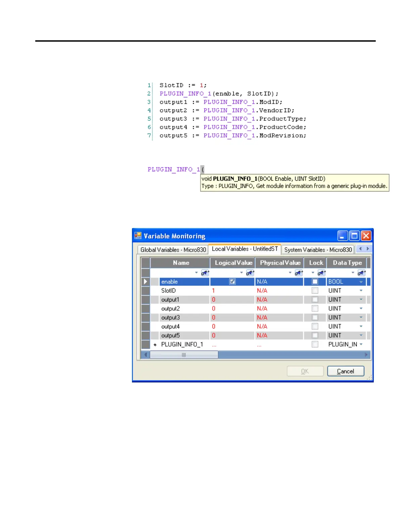
Task: Click the Cancel button
Action: tap(346, 371)
